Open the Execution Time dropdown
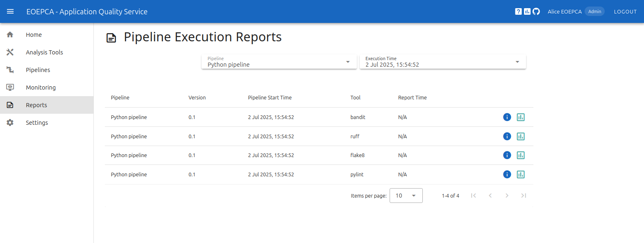Viewport: 644px width, 243px height. tap(443, 62)
